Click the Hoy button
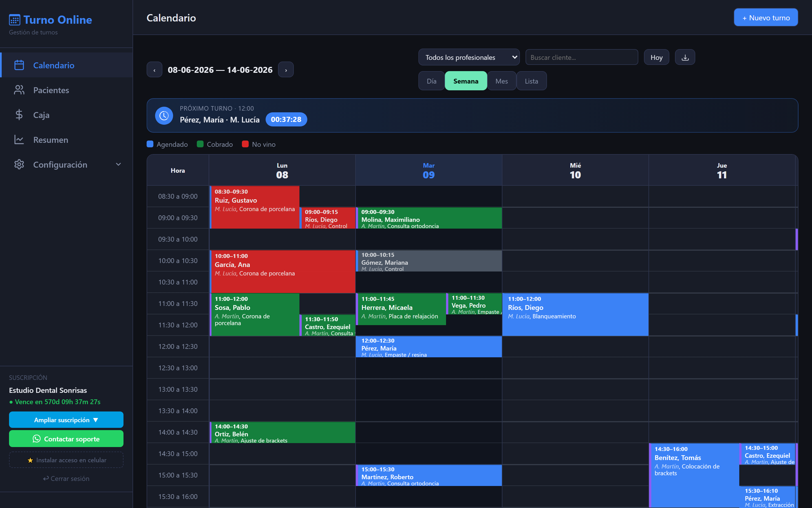Image resolution: width=812 pixels, height=508 pixels. pyautogui.click(x=656, y=58)
